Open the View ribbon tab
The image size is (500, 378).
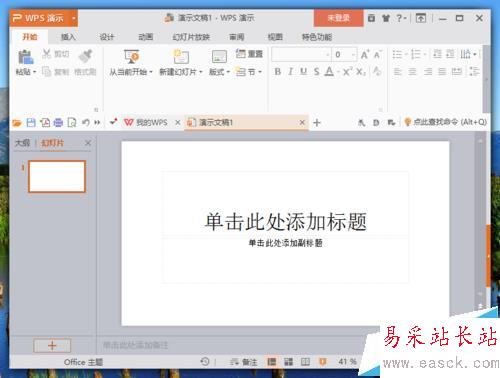pyautogui.click(x=275, y=37)
